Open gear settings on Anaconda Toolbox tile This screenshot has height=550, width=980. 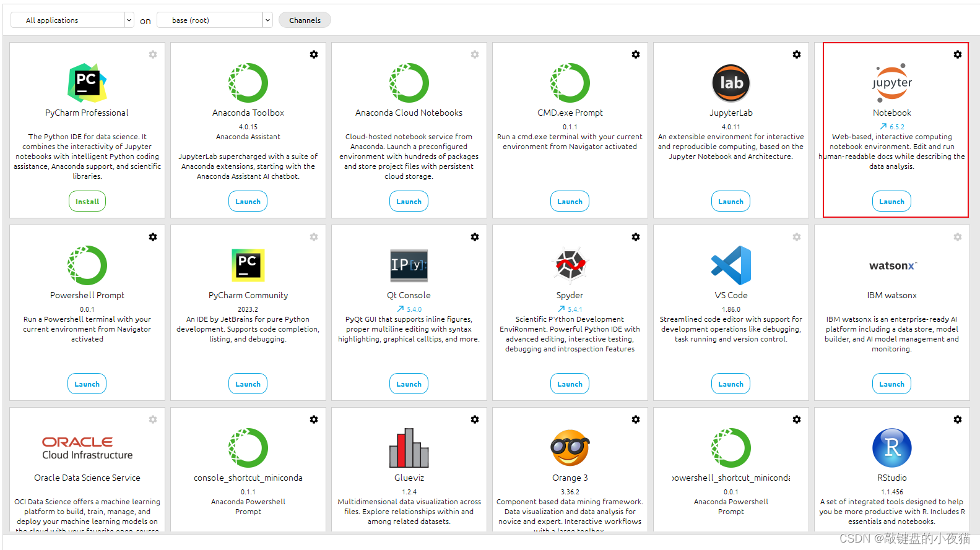point(314,54)
